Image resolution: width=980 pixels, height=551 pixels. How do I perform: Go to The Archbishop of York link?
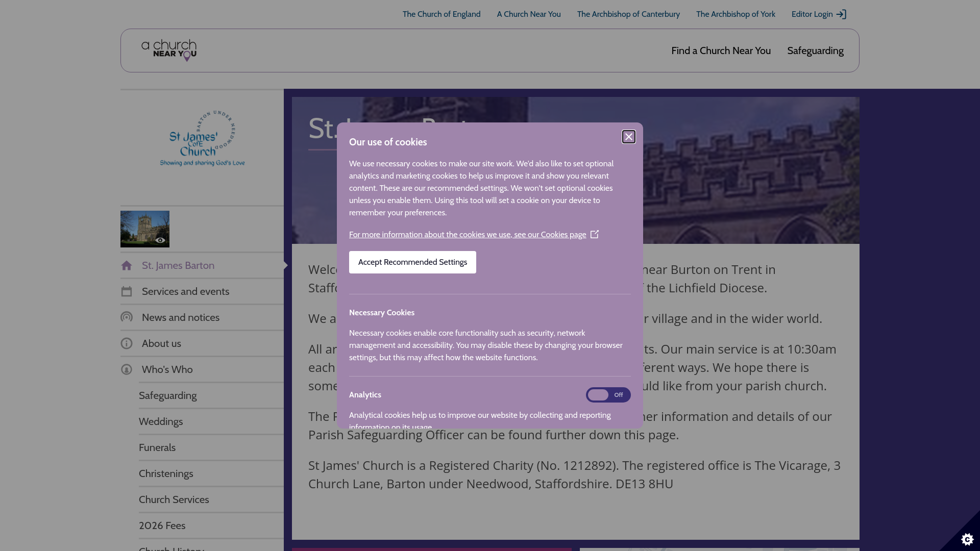tap(736, 14)
